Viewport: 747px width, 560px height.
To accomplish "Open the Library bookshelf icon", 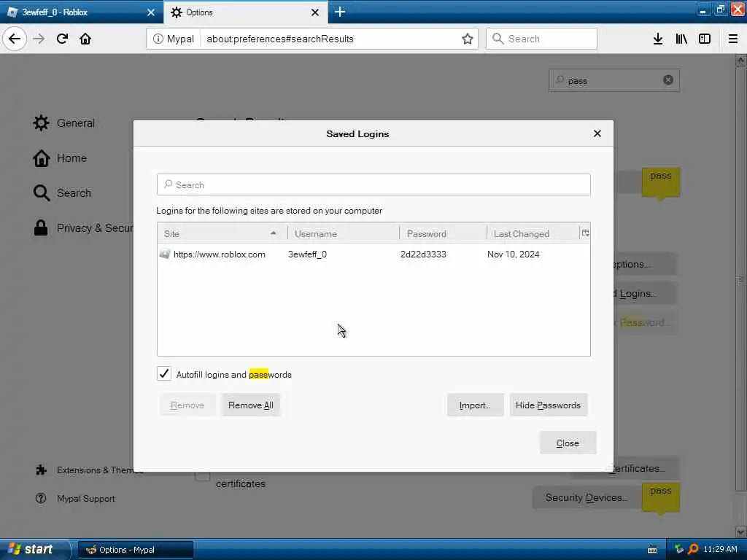I will [x=681, y=39].
